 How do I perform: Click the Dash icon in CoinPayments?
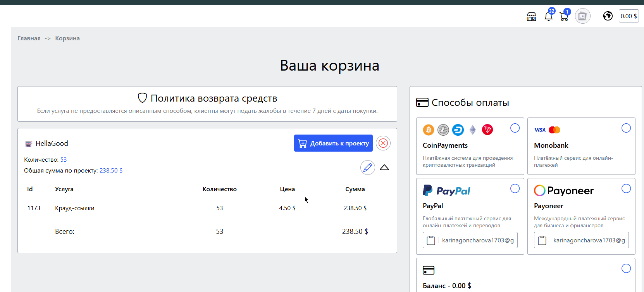[x=458, y=130]
